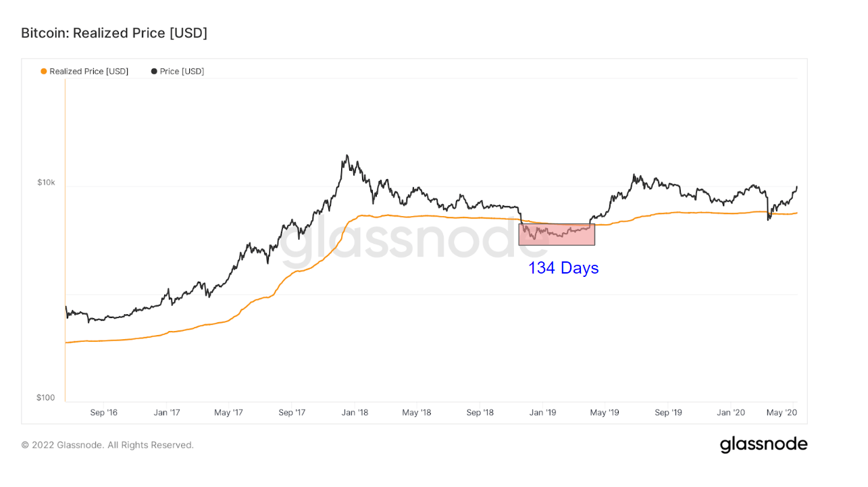Click the Jan '17 x-axis marker
This screenshot has height=487, width=868.
point(166,413)
